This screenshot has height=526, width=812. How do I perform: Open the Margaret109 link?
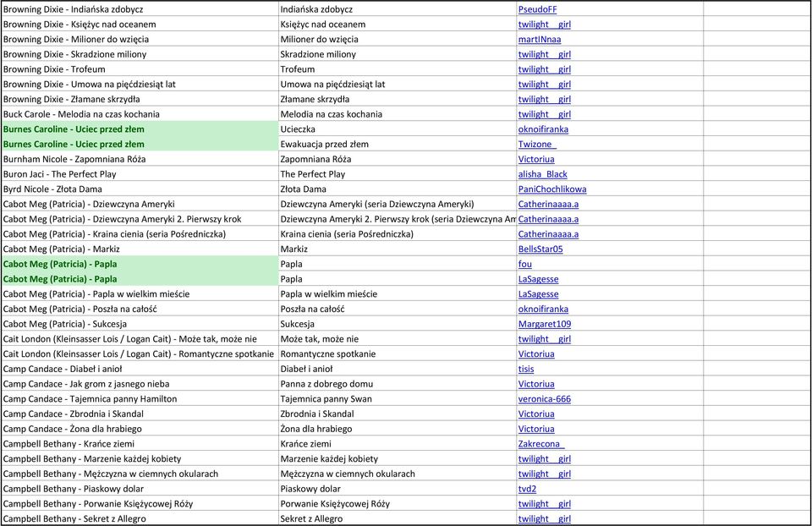[x=544, y=324]
